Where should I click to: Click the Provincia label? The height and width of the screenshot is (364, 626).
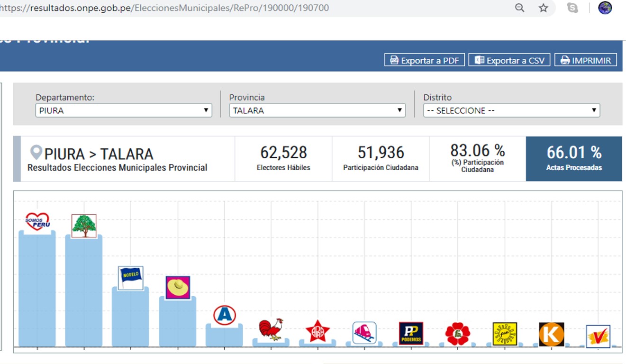tap(247, 97)
